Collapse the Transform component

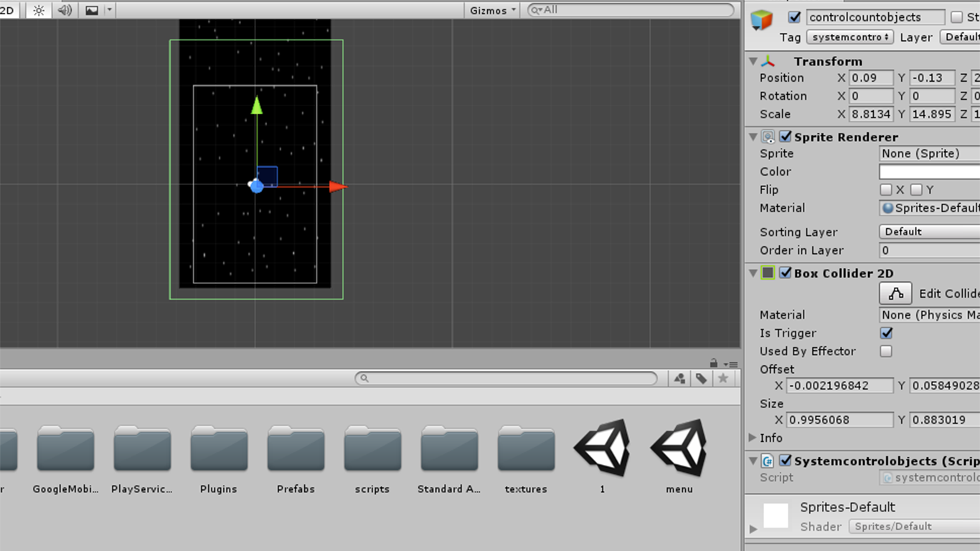point(752,61)
